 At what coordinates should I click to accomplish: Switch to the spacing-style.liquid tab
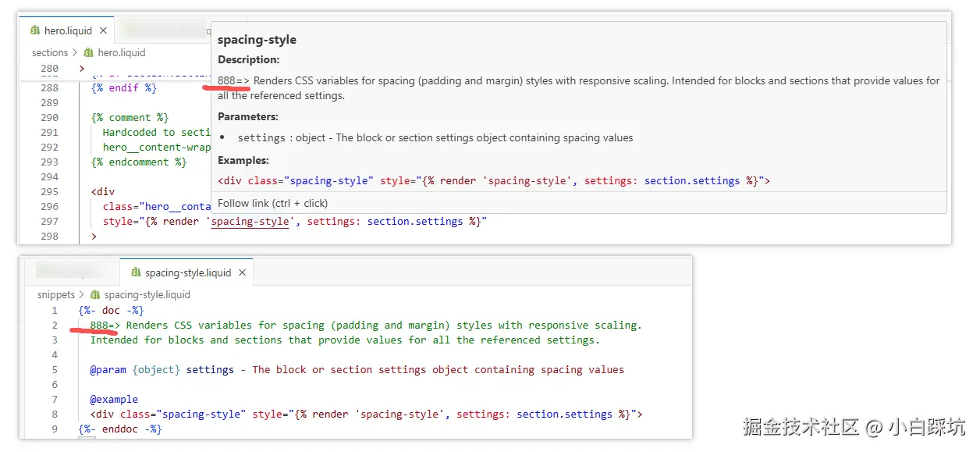pos(188,273)
